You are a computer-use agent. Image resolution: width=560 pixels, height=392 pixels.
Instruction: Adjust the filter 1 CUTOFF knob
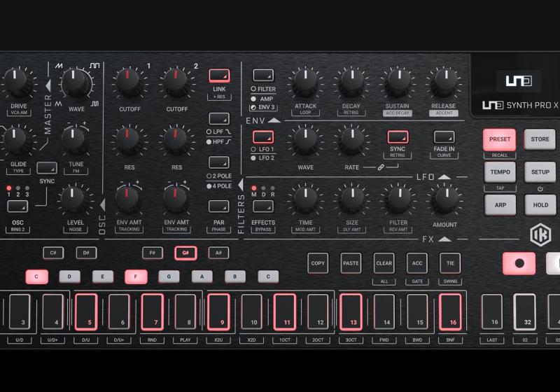pyautogui.click(x=127, y=83)
